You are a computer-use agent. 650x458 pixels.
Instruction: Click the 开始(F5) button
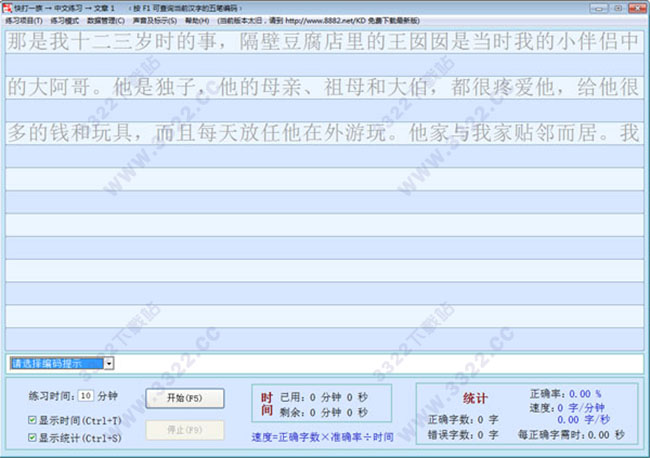pyautogui.click(x=185, y=398)
